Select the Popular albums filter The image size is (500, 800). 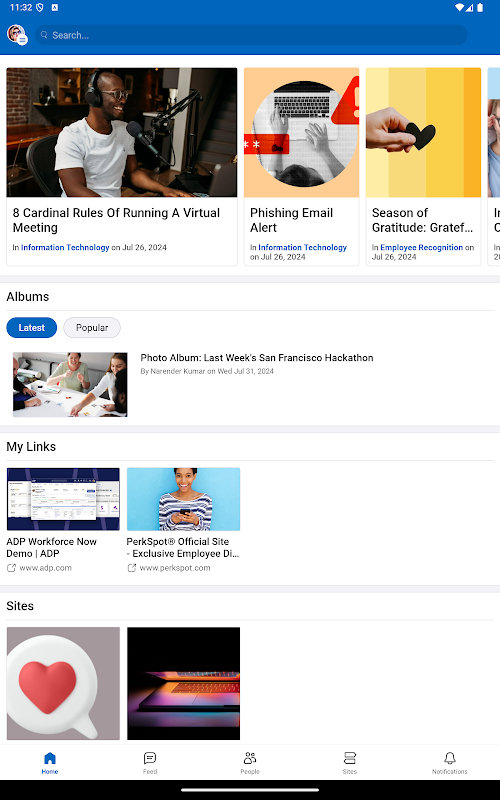tap(92, 328)
